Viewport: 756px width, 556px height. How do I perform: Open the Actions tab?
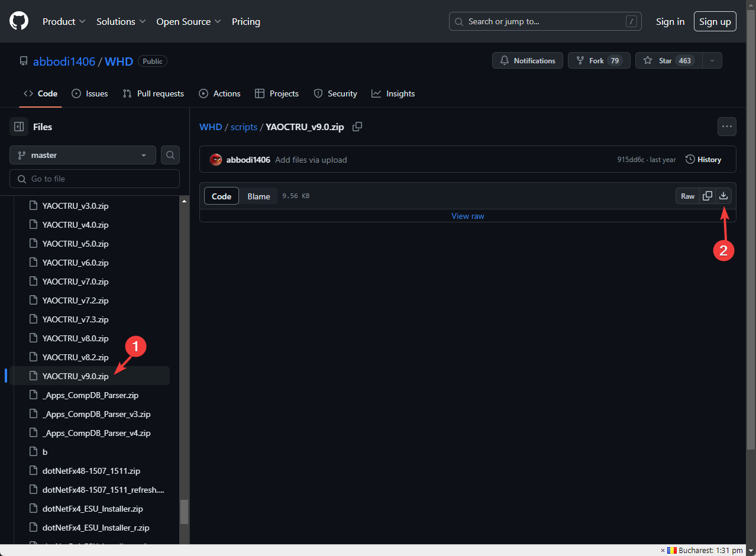pyautogui.click(x=219, y=93)
